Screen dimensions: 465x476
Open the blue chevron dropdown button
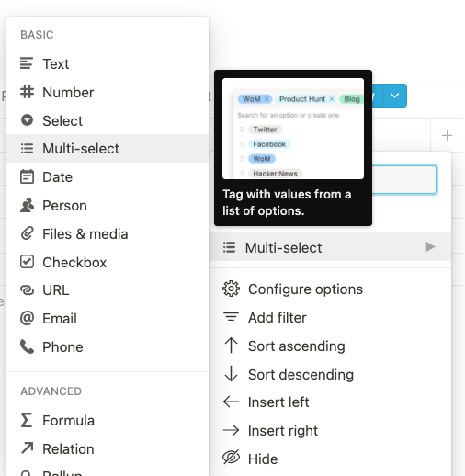pos(394,96)
